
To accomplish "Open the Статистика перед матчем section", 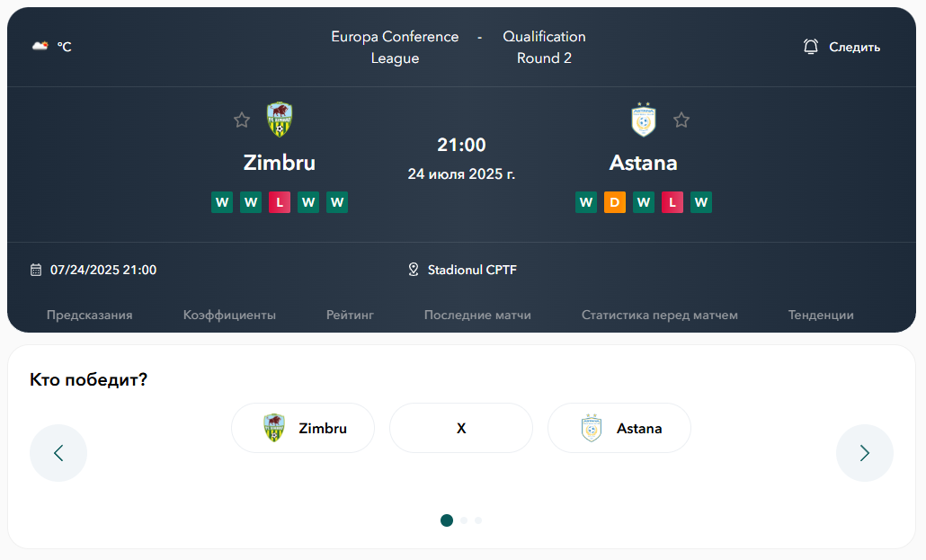I will coord(660,315).
